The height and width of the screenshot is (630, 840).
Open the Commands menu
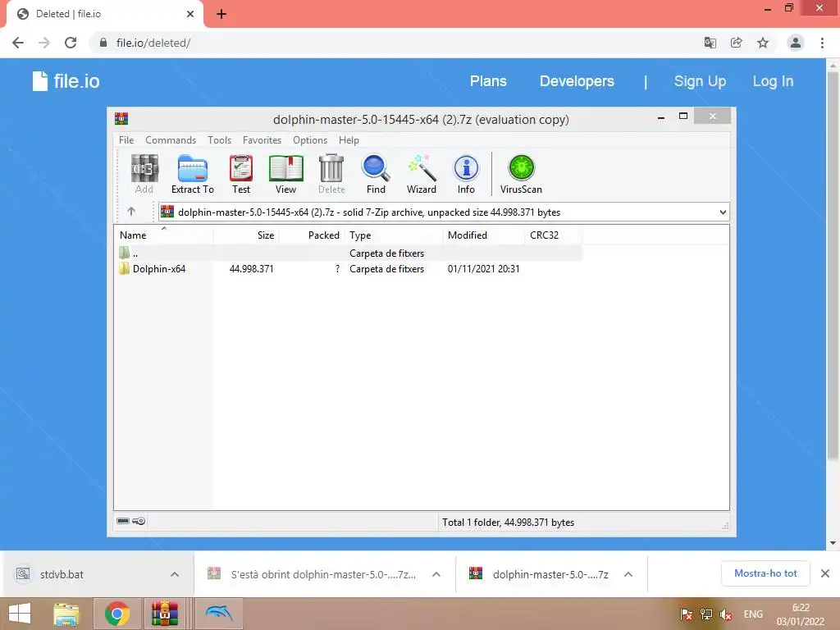pos(171,139)
